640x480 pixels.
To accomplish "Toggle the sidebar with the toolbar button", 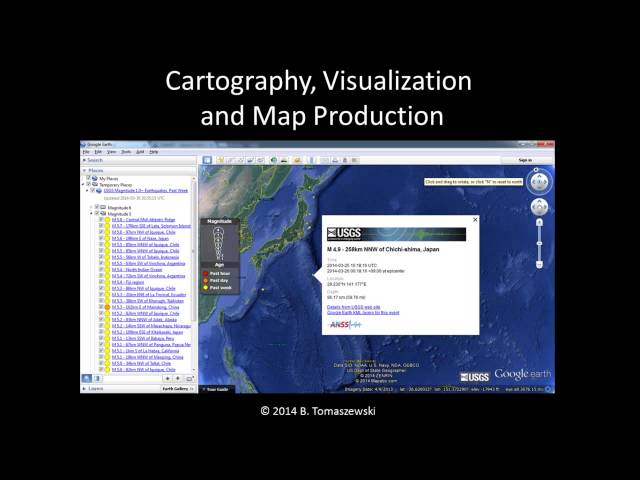I will (x=207, y=160).
